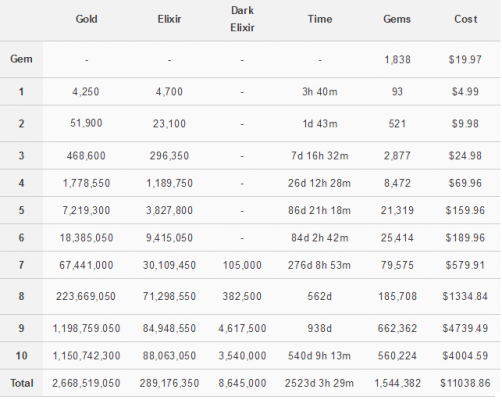
Task: Click the $19.97 cost cell
Action: tap(465, 60)
